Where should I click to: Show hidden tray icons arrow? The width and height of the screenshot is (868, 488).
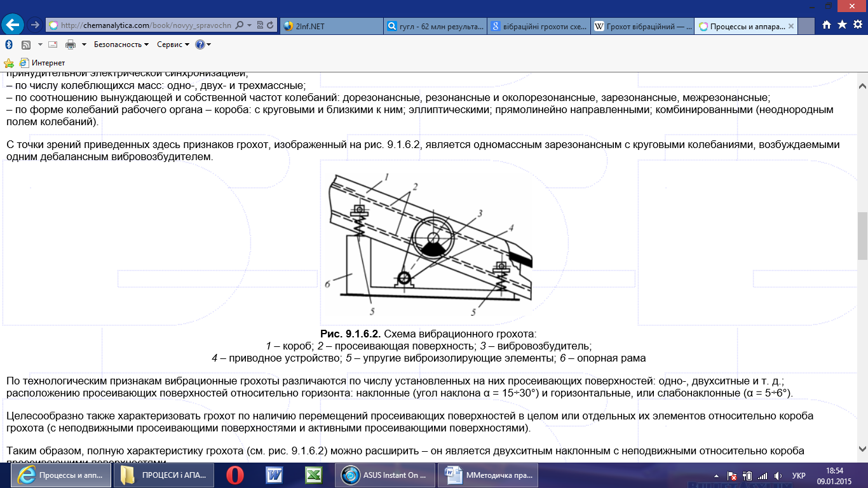click(x=717, y=475)
